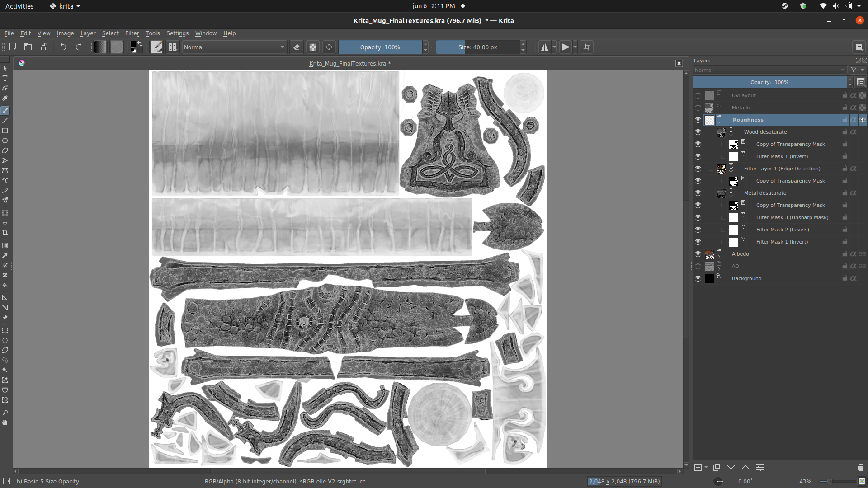Toggle visibility of the Background layer
This screenshot has width=868, height=488.
click(x=698, y=278)
